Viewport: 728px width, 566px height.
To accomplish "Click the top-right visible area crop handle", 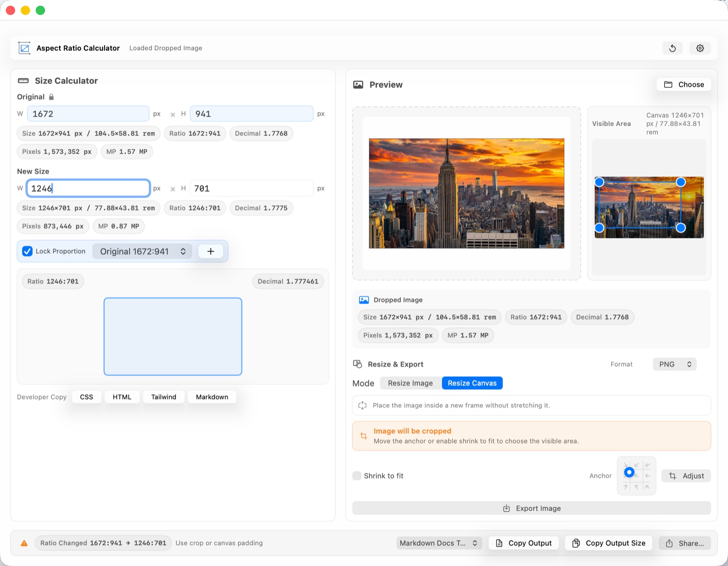I will (x=681, y=182).
